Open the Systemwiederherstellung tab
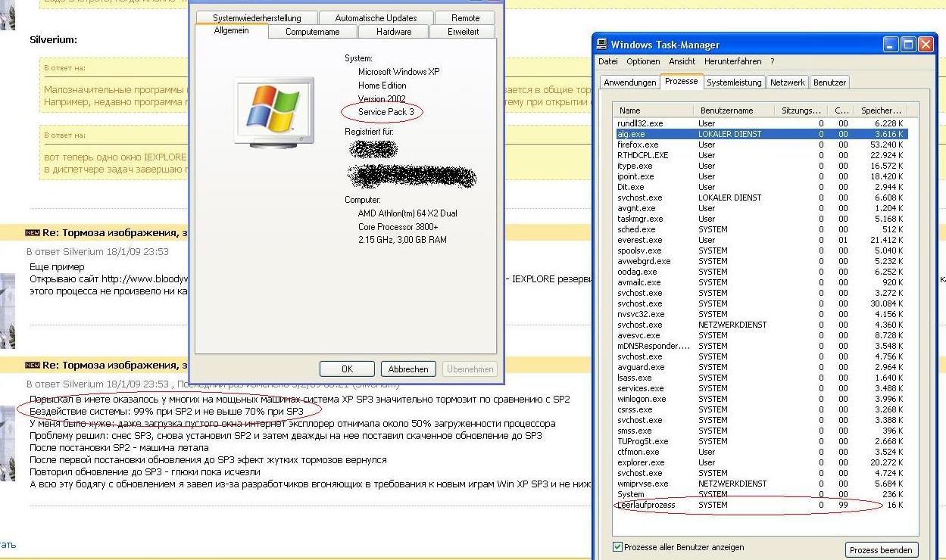This screenshot has height=560, width=946. coord(257,17)
